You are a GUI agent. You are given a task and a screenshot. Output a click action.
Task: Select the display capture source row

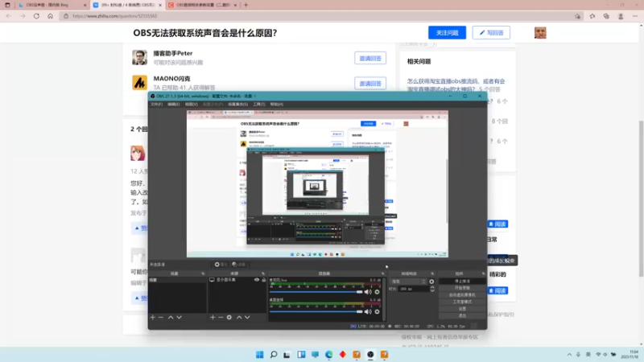coord(237,280)
